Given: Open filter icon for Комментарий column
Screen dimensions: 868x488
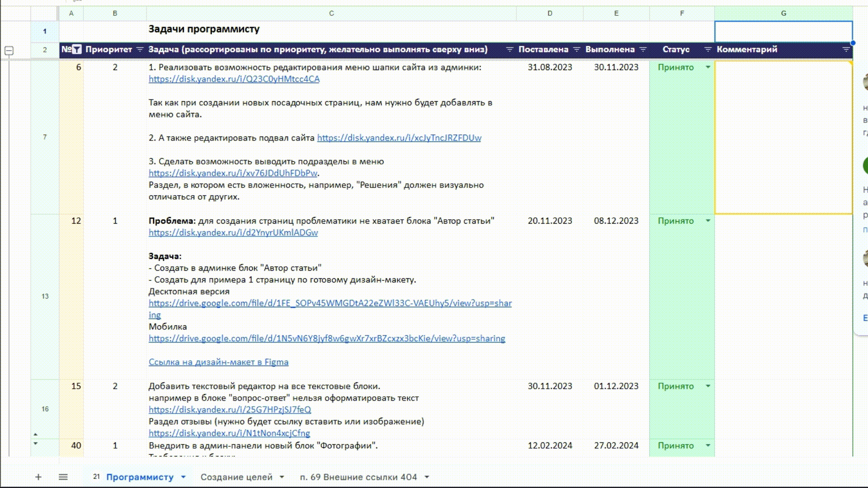Looking at the screenshot, I should 846,50.
